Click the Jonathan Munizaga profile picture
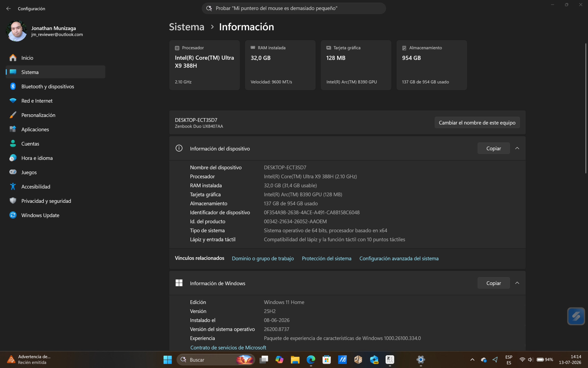Image resolution: width=588 pixels, height=368 pixels. coord(17,31)
